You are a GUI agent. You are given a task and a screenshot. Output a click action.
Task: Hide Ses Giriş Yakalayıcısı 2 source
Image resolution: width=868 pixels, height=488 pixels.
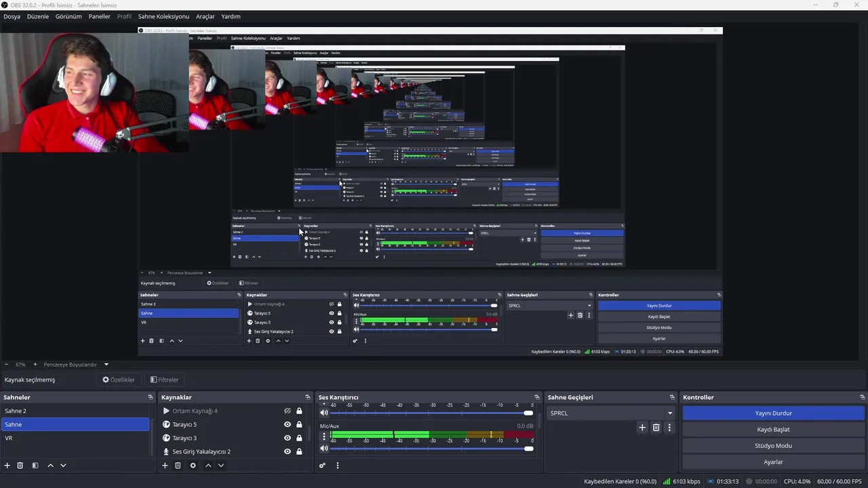coord(288,451)
